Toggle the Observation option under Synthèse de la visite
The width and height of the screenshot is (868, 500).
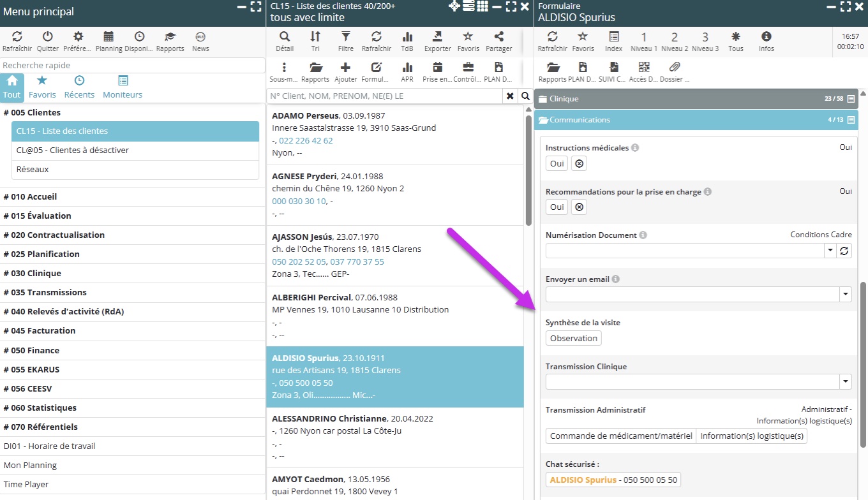click(573, 338)
